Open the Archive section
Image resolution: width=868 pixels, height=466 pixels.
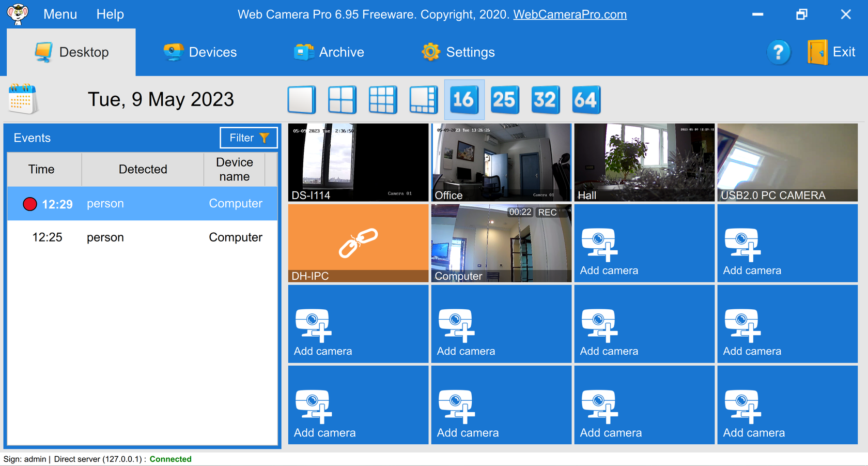coord(329,52)
